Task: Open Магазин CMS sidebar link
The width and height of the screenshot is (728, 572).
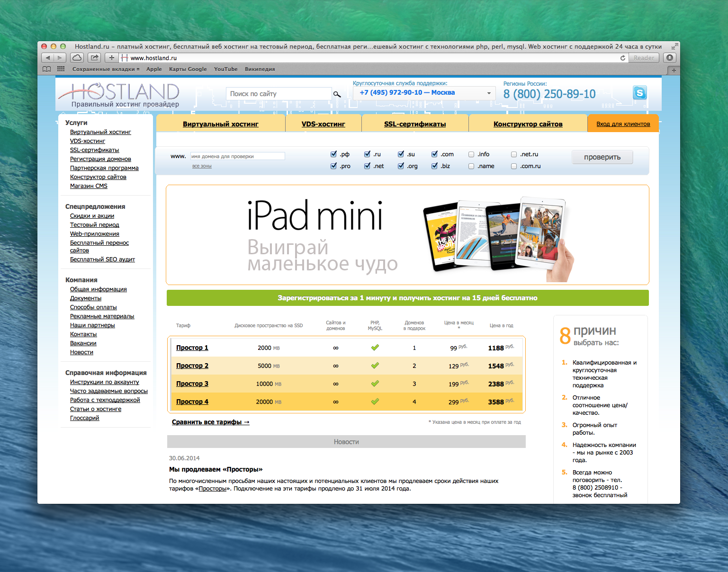Action: [x=89, y=186]
